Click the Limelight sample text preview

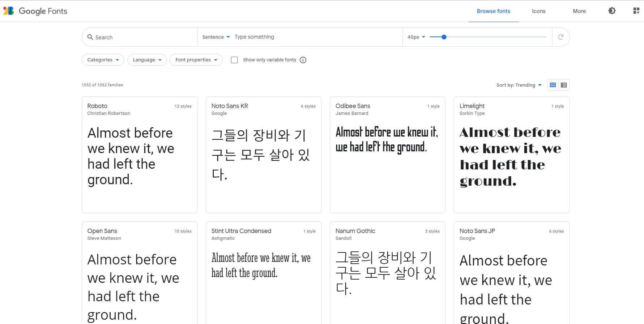[x=510, y=156]
